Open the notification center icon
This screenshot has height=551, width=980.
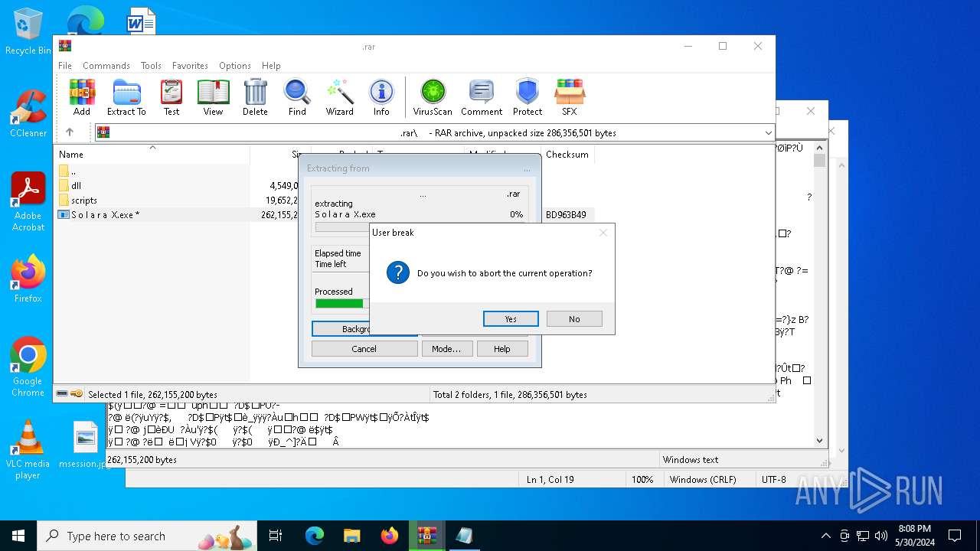955,536
